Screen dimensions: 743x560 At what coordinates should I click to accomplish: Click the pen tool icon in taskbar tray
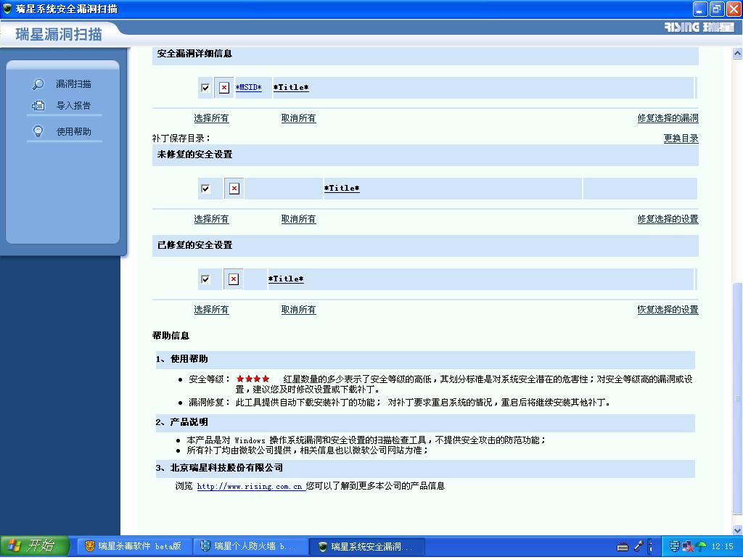(639, 546)
